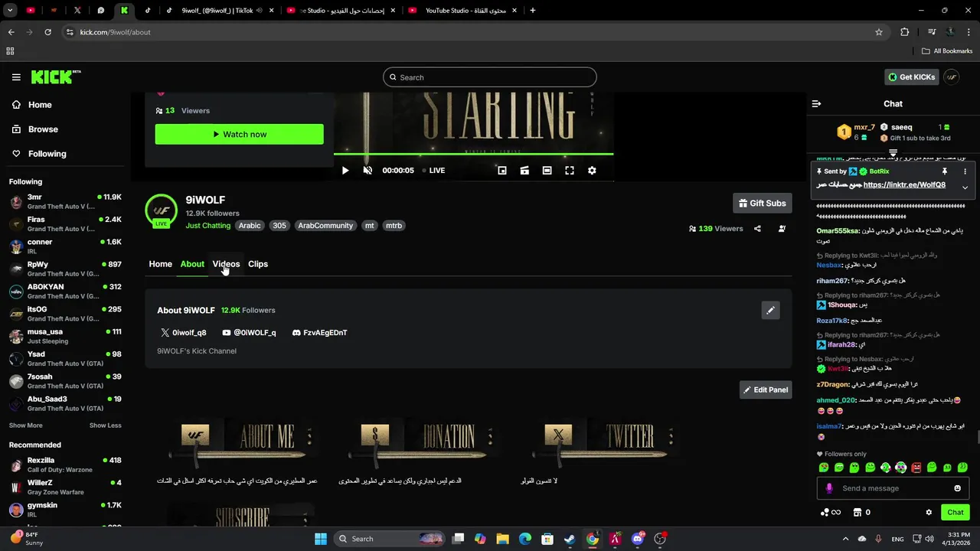Open the Clips tab
The image size is (980, 551).
[x=258, y=264]
